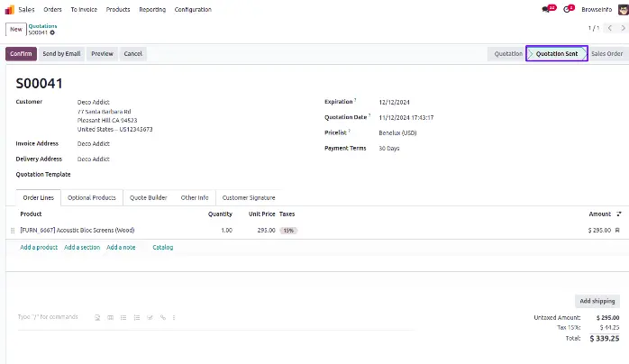The image size is (629, 364).
Task: Toggle the checklist icon in the notes toolbar
Action: (149, 317)
